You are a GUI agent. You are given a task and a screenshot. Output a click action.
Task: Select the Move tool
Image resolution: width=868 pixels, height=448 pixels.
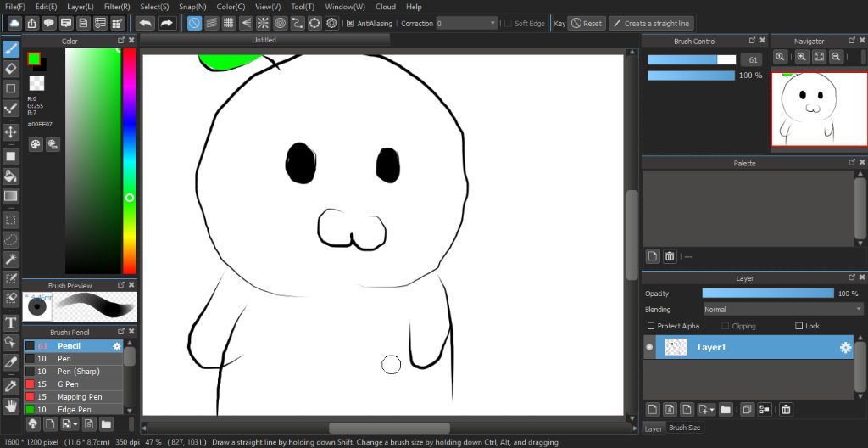point(10,132)
